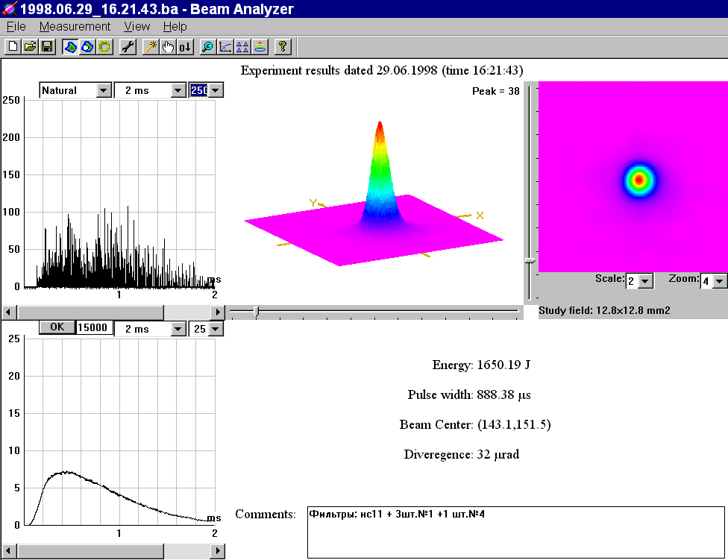Click the beam spot in the 2D intensity map
728x560 pixels.
click(639, 180)
